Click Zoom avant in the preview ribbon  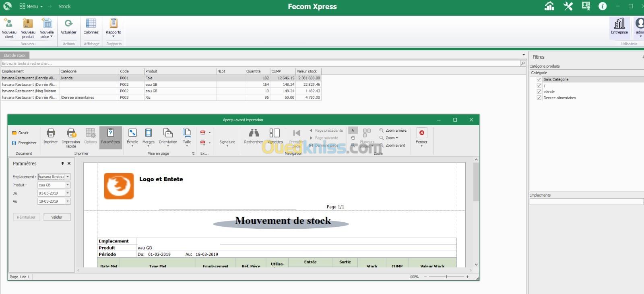click(392, 145)
